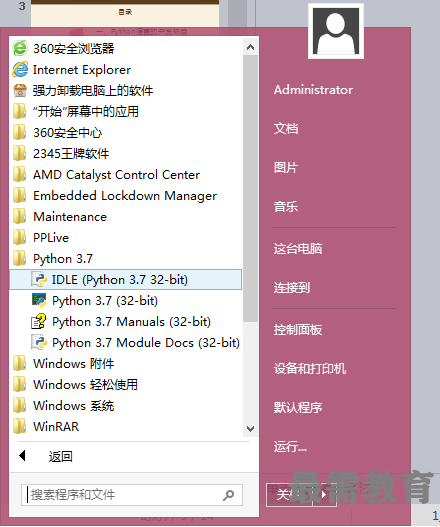Click the Administrator user name
This screenshot has height=527, width=440.
point(313,90)
